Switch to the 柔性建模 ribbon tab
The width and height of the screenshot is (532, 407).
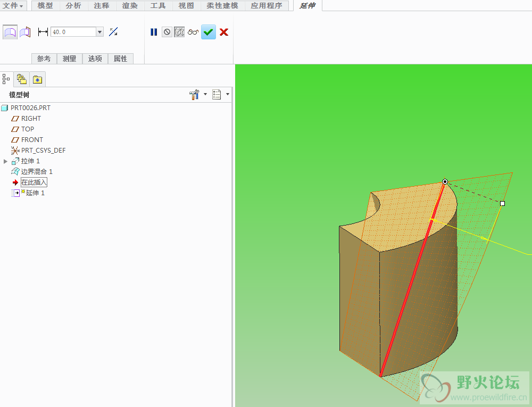click(x=222, y=5)
